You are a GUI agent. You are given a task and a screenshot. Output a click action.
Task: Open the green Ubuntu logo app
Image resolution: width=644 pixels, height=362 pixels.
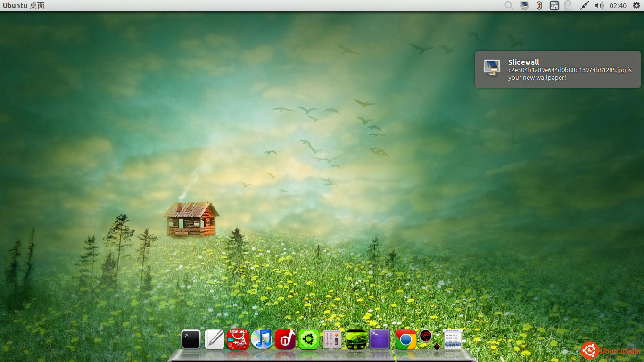point(309,339)
